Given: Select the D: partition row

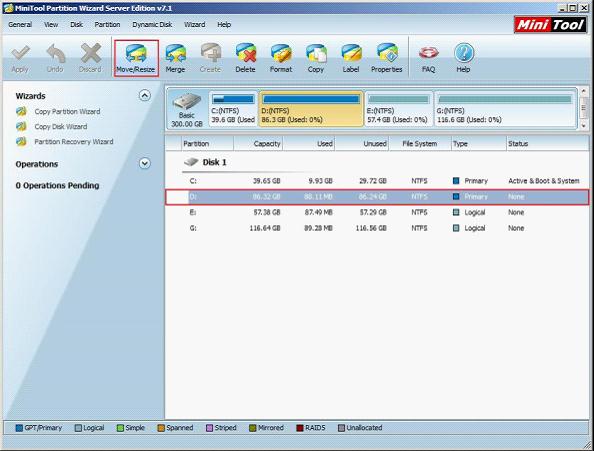Looking at the screenshot, I should [377, 197].
